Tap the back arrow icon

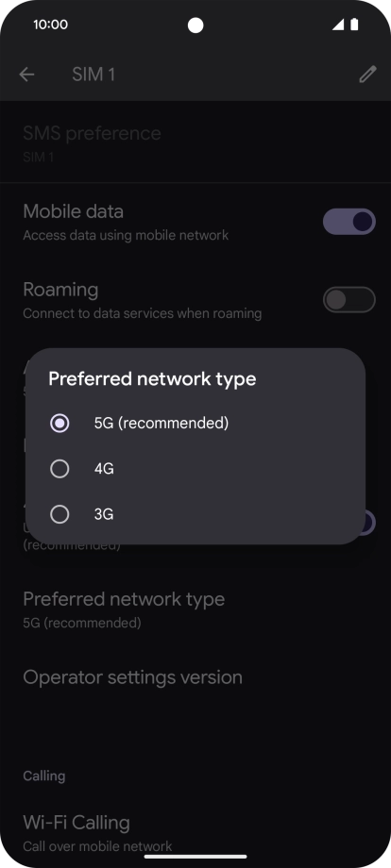point(26,75)
